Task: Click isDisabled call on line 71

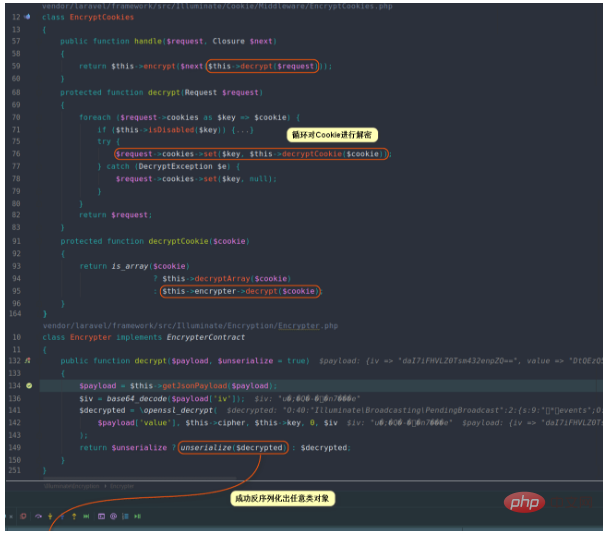Action: point(171,130)
